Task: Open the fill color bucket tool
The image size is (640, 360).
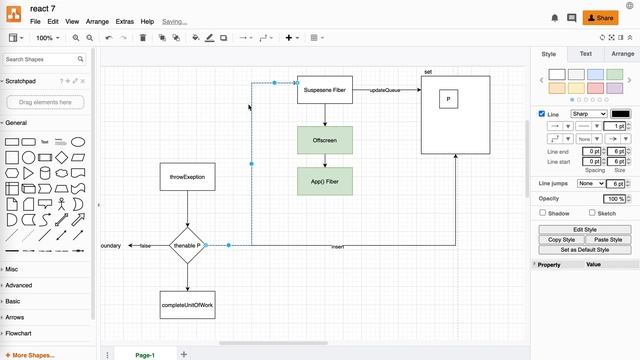Action: point(196,38)
